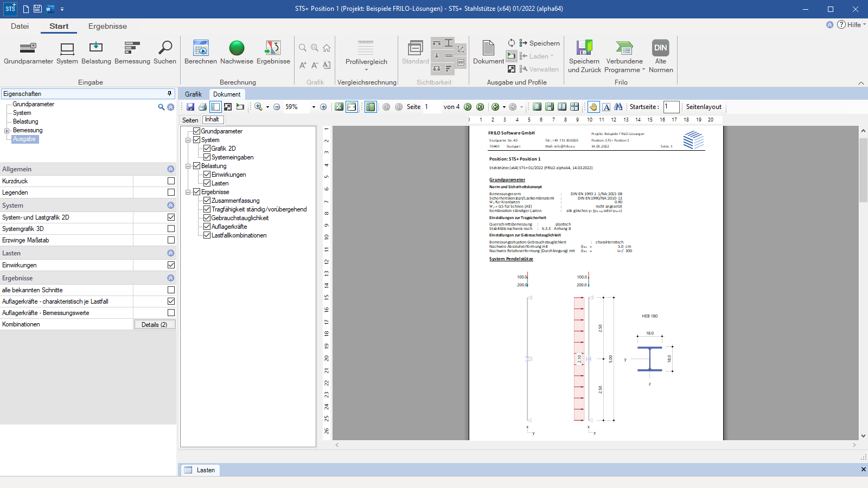Toggle the Kurzdruck checkbox
The height and width of the screenshot is (488, 868).
point(171,181)
